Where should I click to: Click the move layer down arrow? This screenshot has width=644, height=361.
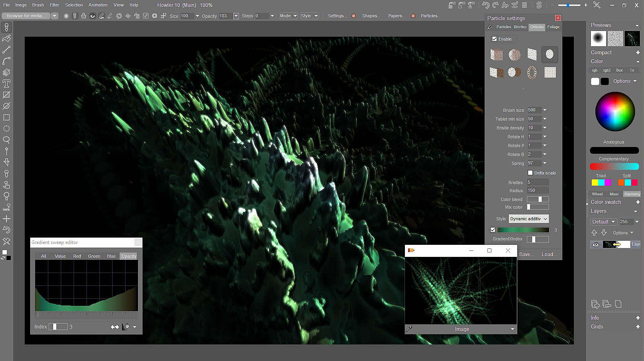(x=604, y=233)
